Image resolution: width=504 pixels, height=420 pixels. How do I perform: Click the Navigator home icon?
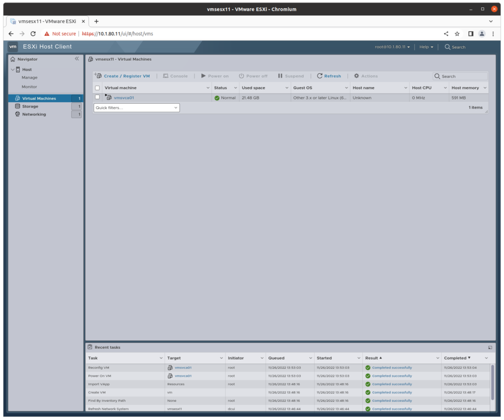click(13, 59)
